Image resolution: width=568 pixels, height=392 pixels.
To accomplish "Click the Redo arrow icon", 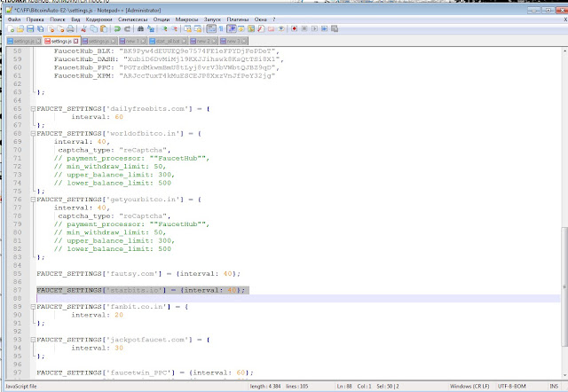I will pyautogui.click(x=127, y=28).
